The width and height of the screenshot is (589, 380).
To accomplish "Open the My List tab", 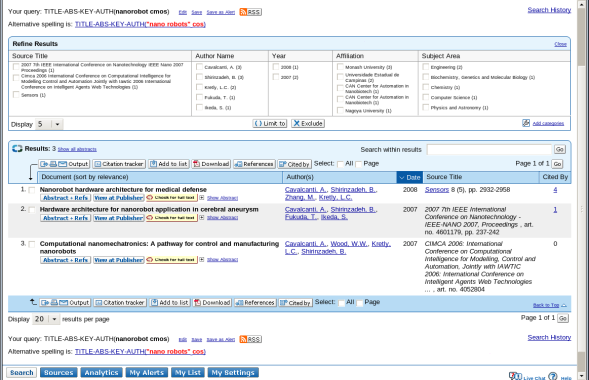I will (188, 372).
